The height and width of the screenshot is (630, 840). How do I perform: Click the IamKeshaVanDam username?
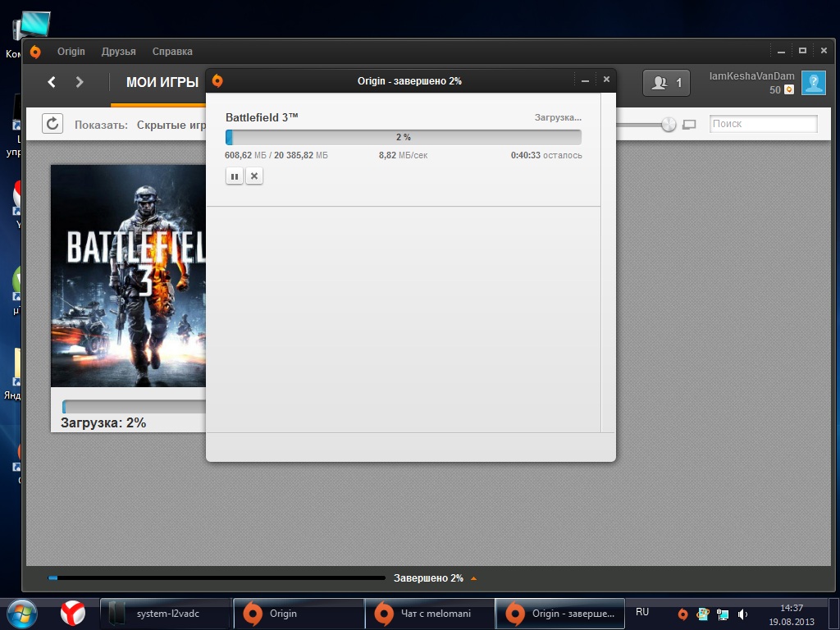tap(751, 76)
